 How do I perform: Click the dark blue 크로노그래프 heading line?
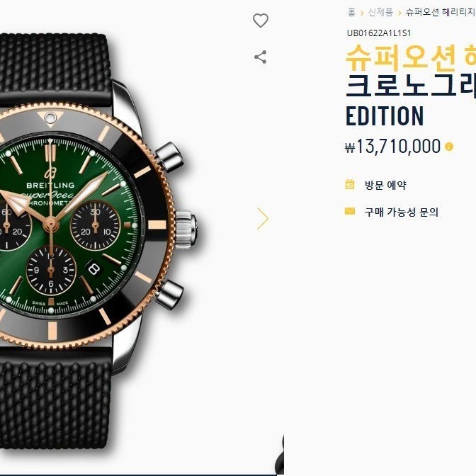click(x=411, y=85)
